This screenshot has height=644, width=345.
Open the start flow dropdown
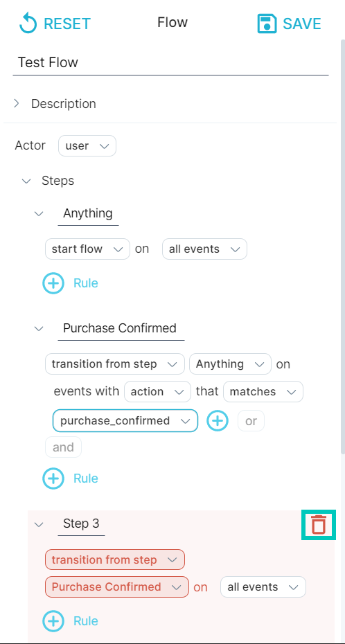[x=87, y=249]
